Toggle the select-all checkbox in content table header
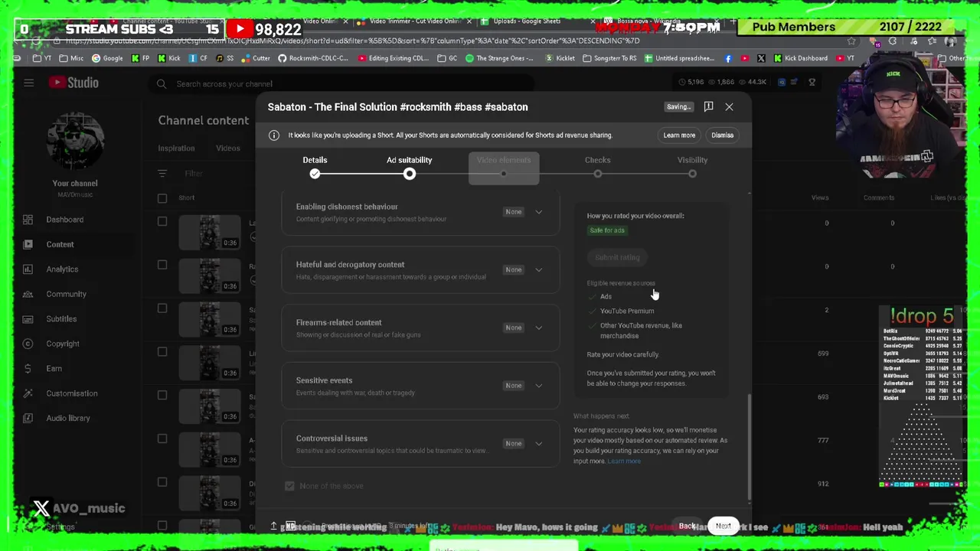Screen dimensions: 980x551 [x=162, y=198]
